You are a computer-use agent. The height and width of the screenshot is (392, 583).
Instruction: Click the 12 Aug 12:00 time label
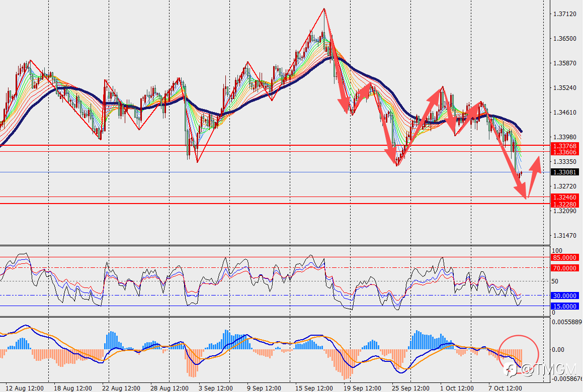tap(25, 388)
